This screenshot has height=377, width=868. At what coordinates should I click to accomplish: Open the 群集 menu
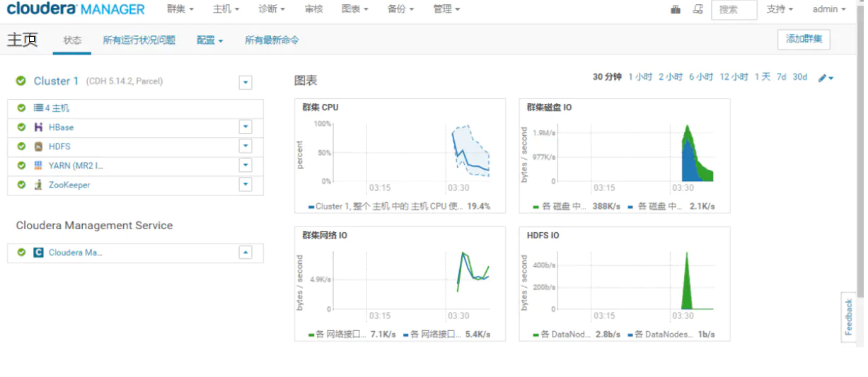(x=180, y=9)
